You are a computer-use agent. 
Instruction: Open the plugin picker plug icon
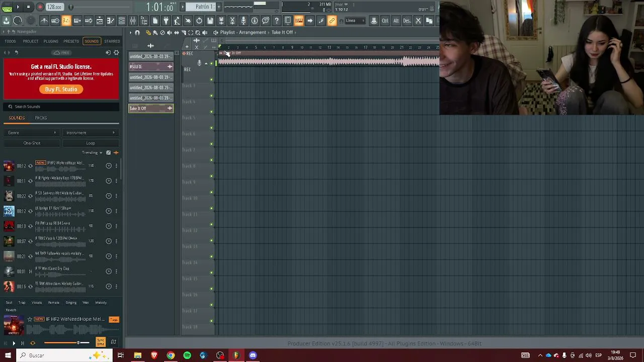coord(166,21)
